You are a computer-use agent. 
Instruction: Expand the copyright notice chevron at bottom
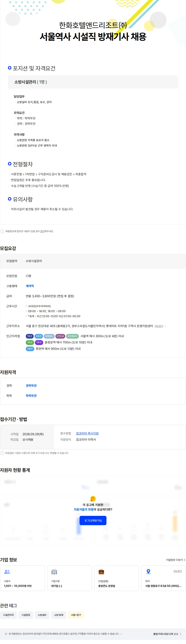[121, 634]
